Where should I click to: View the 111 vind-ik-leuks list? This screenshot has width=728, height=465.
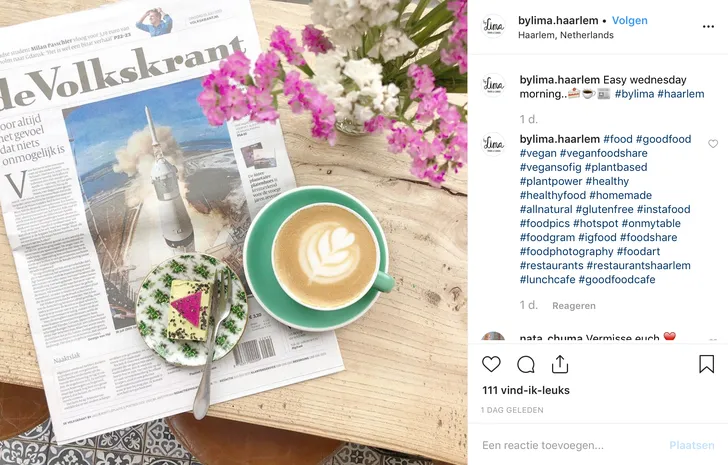tap(526, 390)
